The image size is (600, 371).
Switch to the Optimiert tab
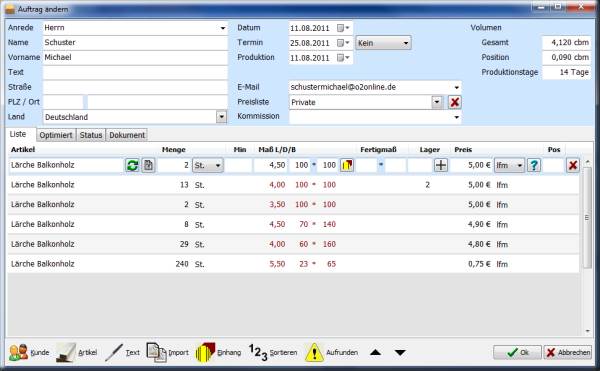(56, 135)
